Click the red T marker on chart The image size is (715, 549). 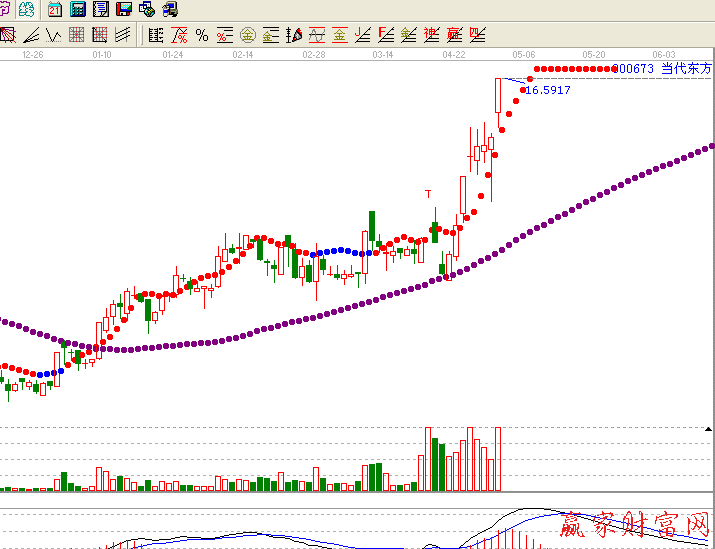point(428,192)
